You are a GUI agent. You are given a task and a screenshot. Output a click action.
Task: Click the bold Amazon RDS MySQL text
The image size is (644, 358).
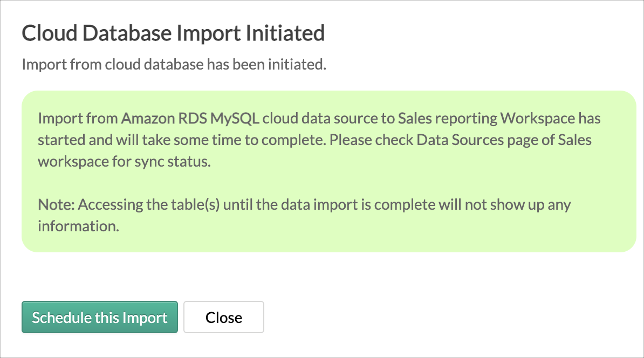click(190, 118)
